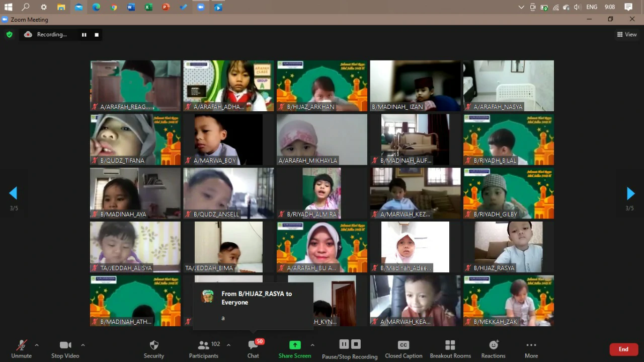Screen dimensions: 644x362
Task: Open the Chat panel
Action: coord(253,348)
